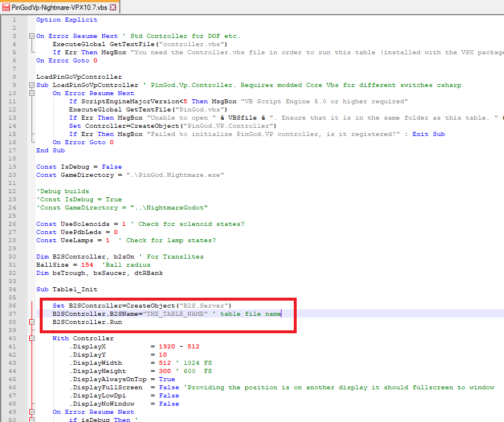Viewport: 504px width, 422px height.
Task: Click '.DisplayLowDpi' on line 47
Action: tap(98, 396)
